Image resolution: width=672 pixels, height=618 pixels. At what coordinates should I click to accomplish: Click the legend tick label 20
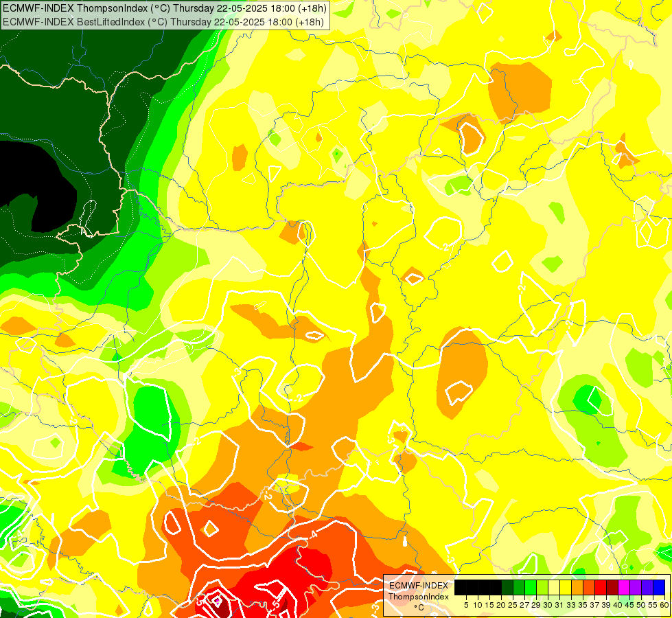pos(501,606)
